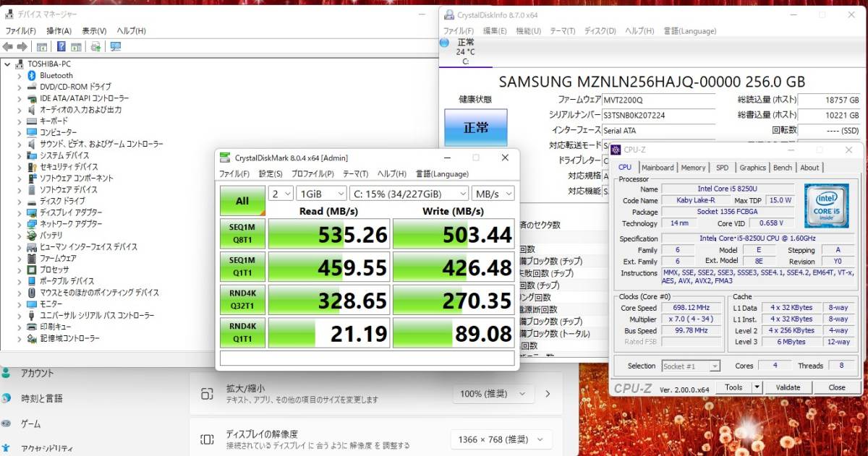This screenshot has width=868, height=456.
Task: Open the 設定(S) menu in CrystalDiskMark
Action: (271, 174)
